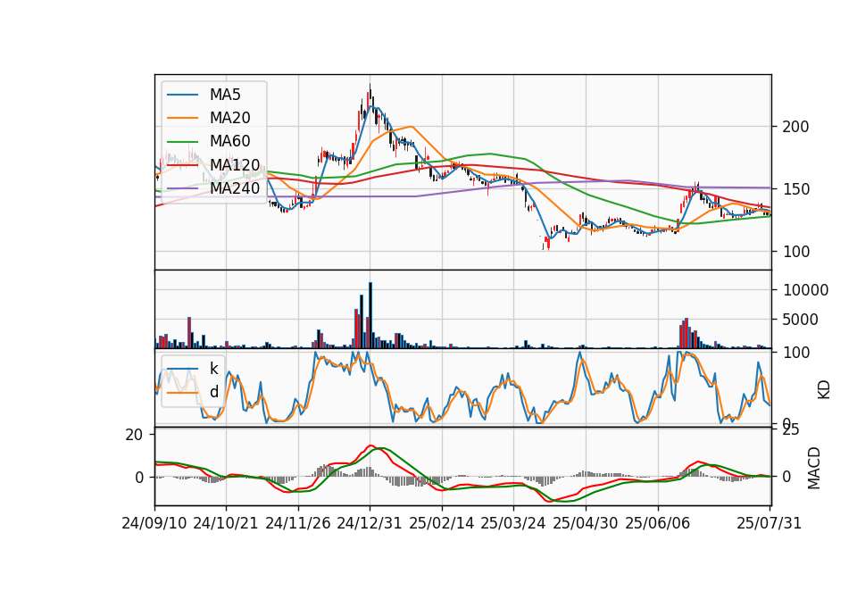
Task: Click the 24/10/21 date label
Action: coord(226,523)
